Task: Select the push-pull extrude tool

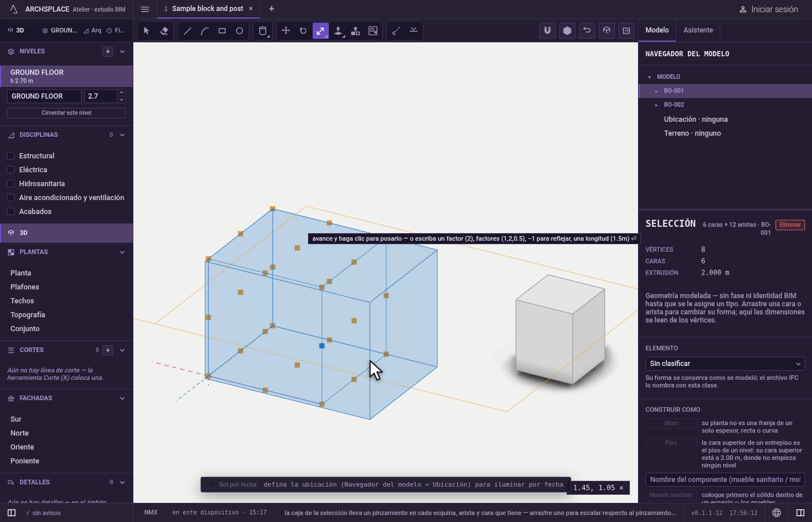Action: [x=338, y=31]
